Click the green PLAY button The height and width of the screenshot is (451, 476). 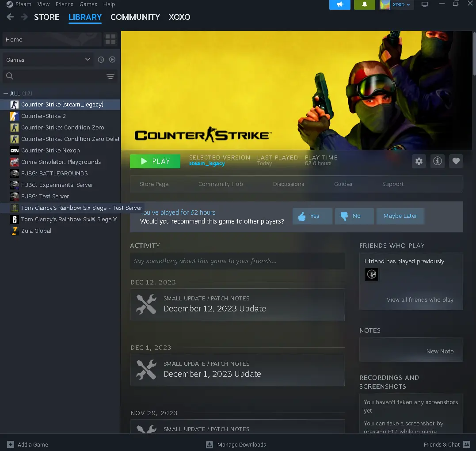coord(155,161)
